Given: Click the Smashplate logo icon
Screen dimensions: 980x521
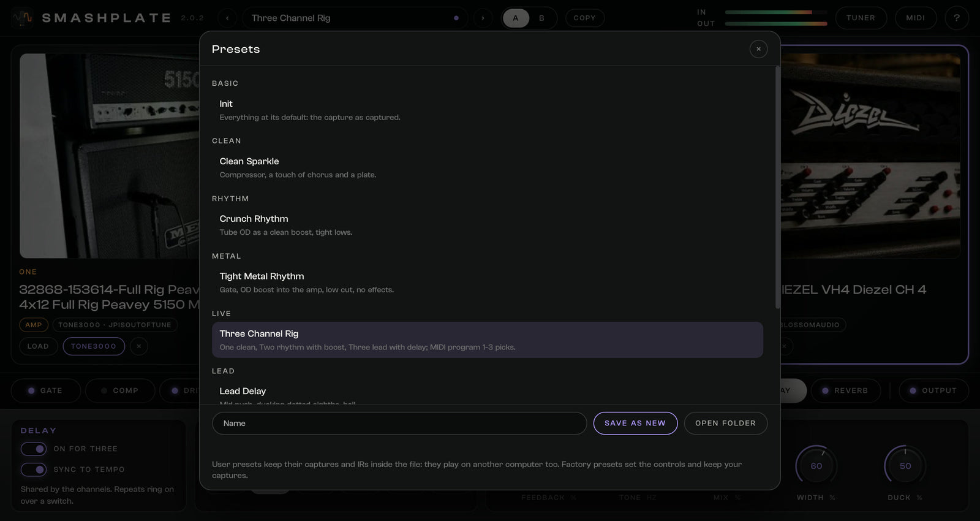Looking at the screenshot, I should point(23,18).
